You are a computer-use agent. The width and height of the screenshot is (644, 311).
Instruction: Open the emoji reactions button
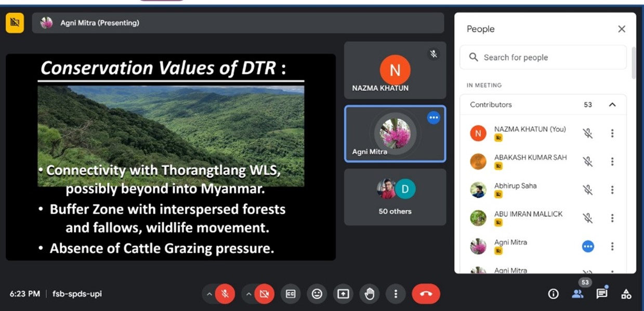pyautogui.click(x=317, y=294)
